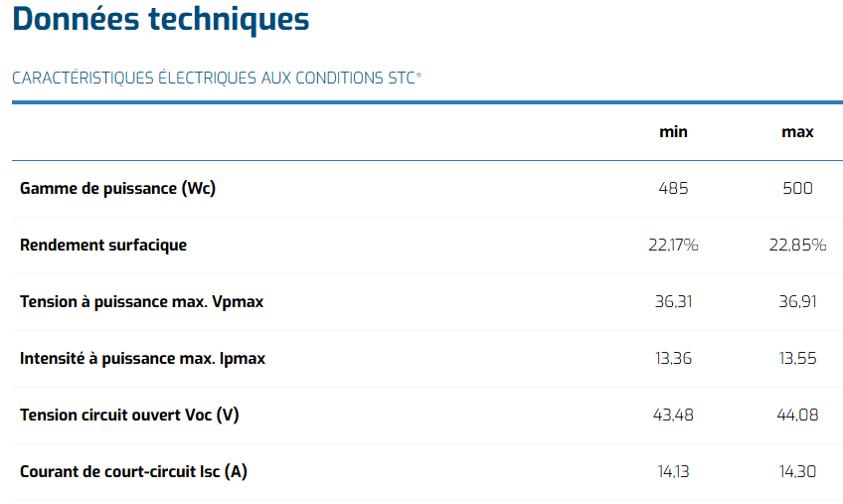Viewport: 843px width, 504px height.
Task: Click the Vpmax minimum value 36,31
Action: 673,301
